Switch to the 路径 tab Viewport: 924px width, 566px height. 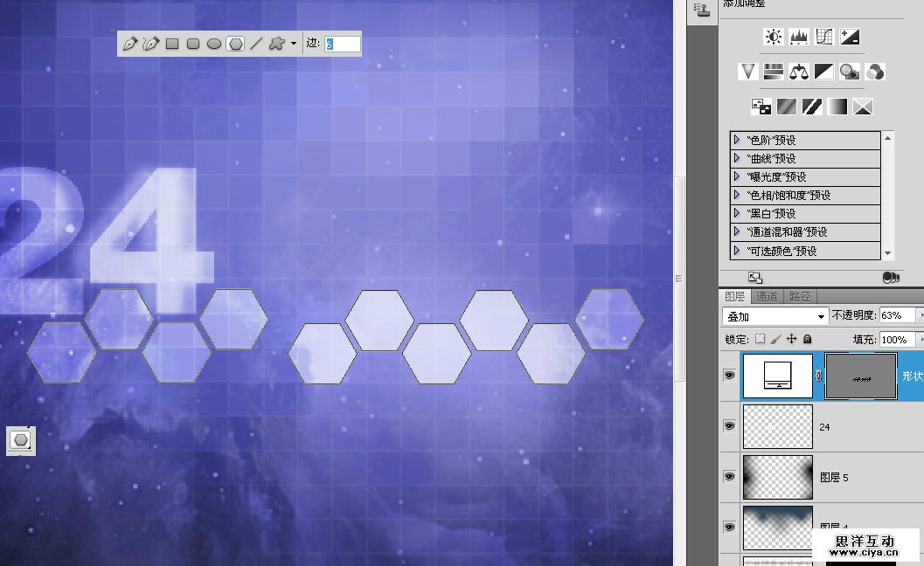tap(799, 297)
